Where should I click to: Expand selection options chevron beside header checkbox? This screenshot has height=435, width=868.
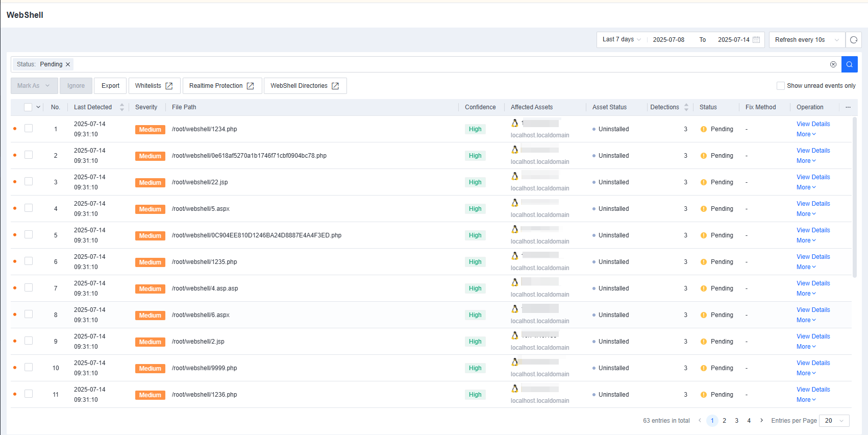(x=38, y=107)
